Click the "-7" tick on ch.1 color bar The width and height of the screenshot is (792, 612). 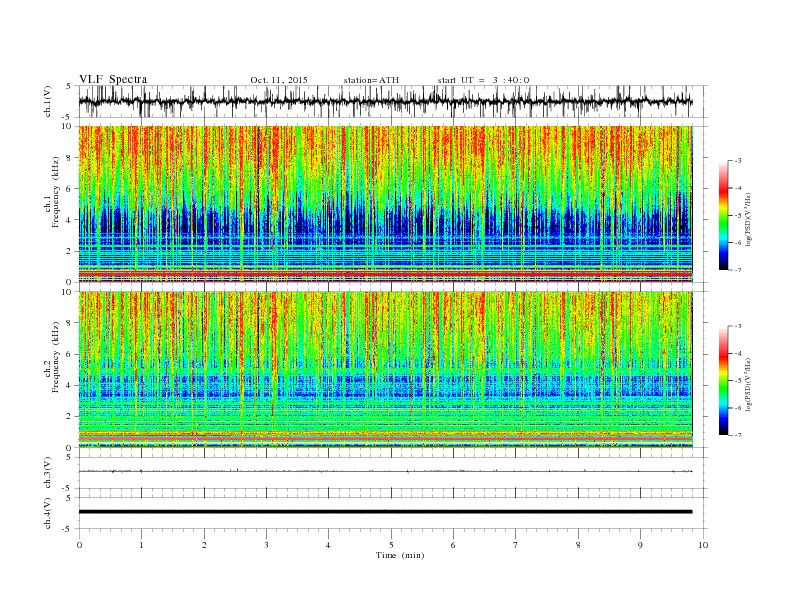(738, 270)
